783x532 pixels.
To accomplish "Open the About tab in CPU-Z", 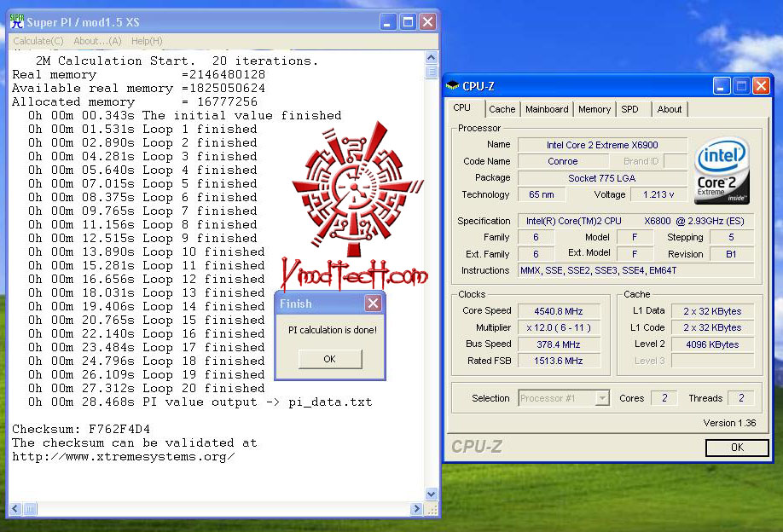I will [670, 109].
